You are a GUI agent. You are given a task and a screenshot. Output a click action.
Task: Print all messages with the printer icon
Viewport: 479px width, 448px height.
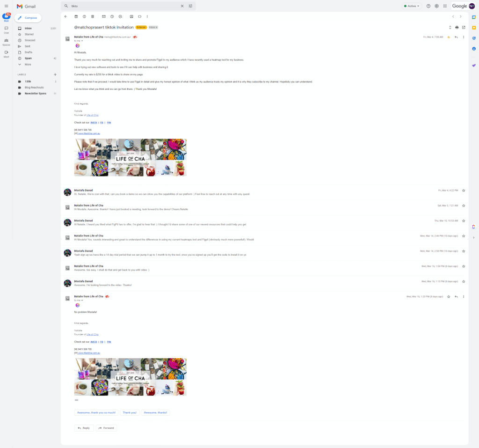(457, 27)
